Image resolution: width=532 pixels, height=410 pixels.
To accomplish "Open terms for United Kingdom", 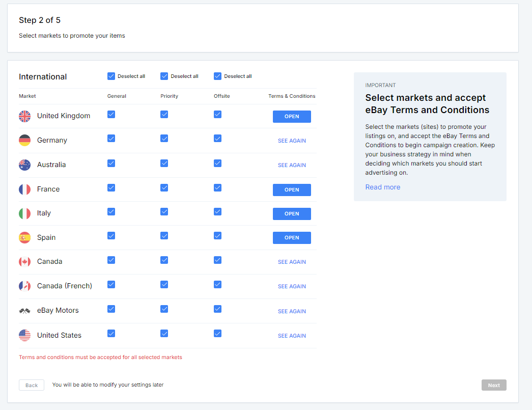I will 292,117.
